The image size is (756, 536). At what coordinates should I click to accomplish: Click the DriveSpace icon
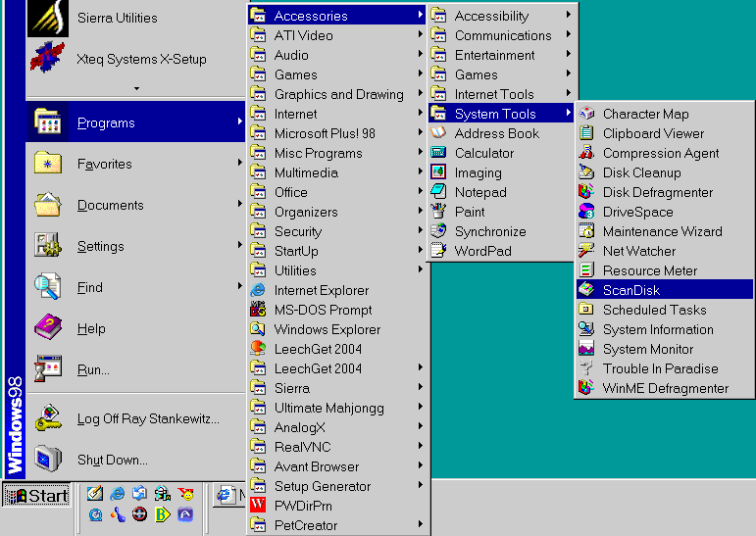[586, 212]
